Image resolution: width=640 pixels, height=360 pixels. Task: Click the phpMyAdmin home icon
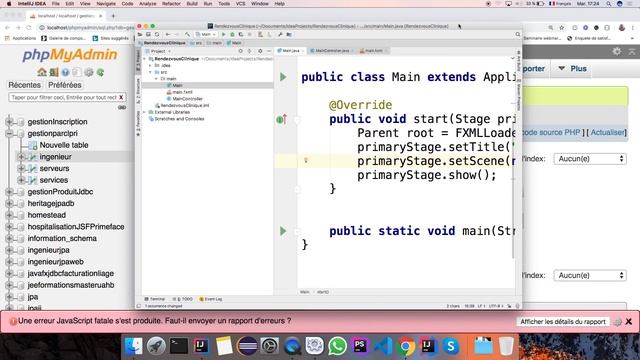tap(42, 72)
